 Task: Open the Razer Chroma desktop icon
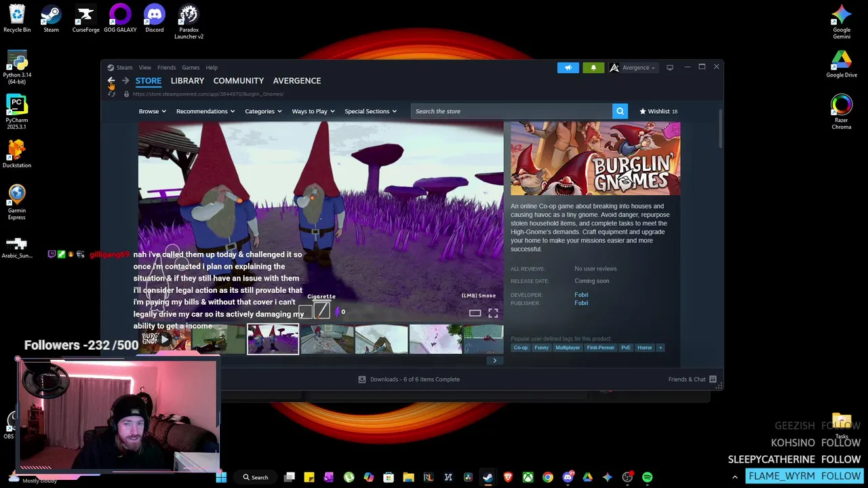pyautogui.click(x=842, y=112)
